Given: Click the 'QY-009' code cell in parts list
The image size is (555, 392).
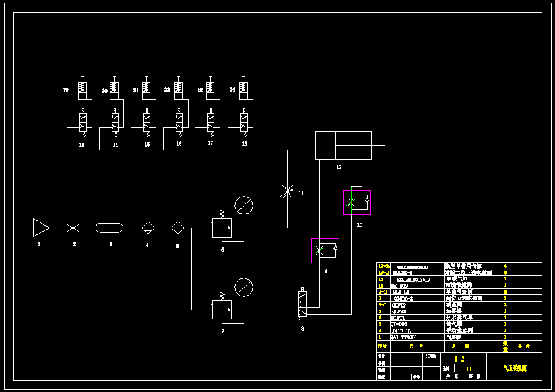Looking at the screenshot, I should pyautogui.click(x=417, y=285).
